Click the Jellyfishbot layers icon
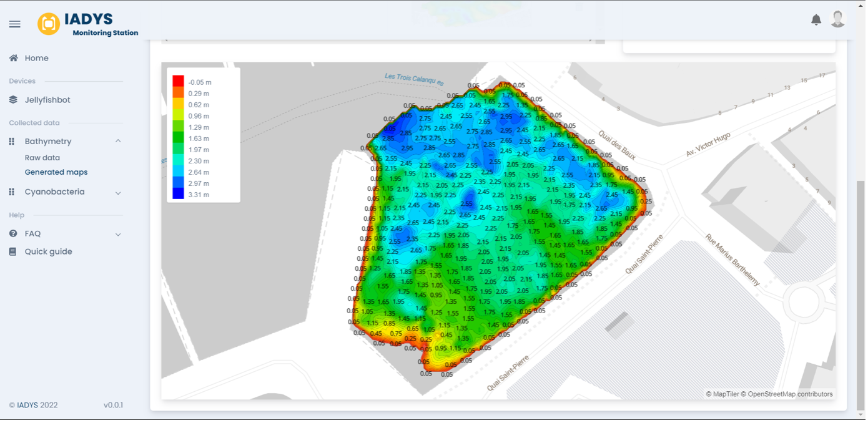Viewport: 868px width, 423px height. coord(13,99)
